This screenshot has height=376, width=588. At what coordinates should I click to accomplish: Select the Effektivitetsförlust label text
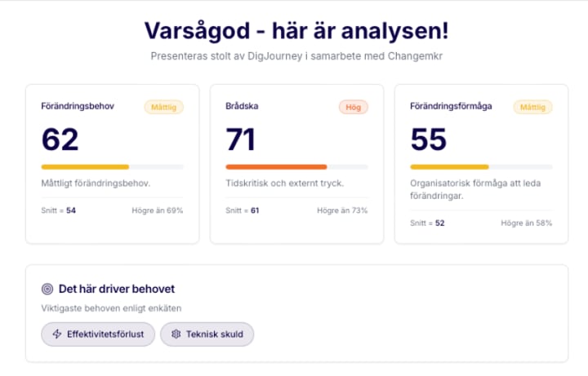point(106,334)
